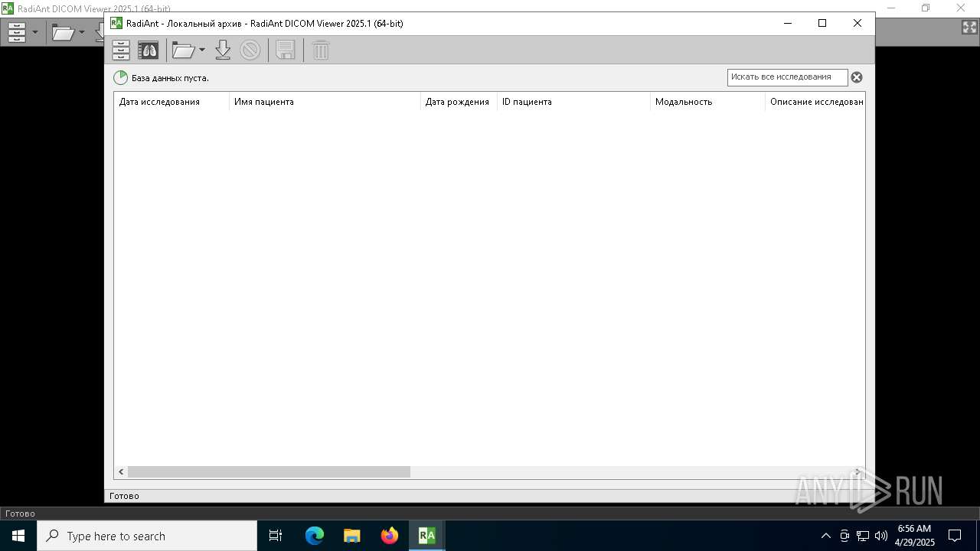Maximize the local archive window
Screen dimensions: 980x551
[x=822, y=23]
